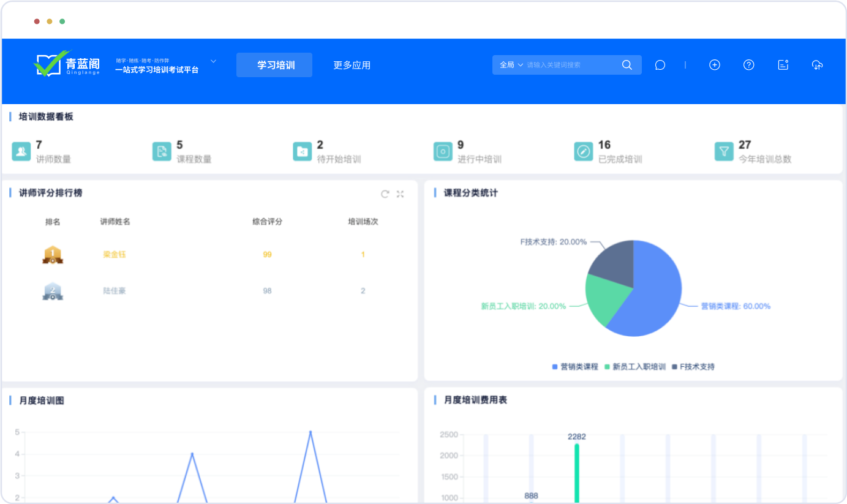Refresh the instructor rating leaderboard
The width and height of the screenshot is (847, 504).
tap(385, 194)
